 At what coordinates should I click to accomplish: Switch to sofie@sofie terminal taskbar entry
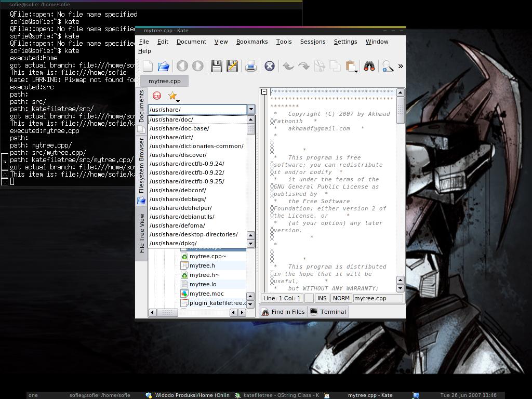[x=100, y=395]
